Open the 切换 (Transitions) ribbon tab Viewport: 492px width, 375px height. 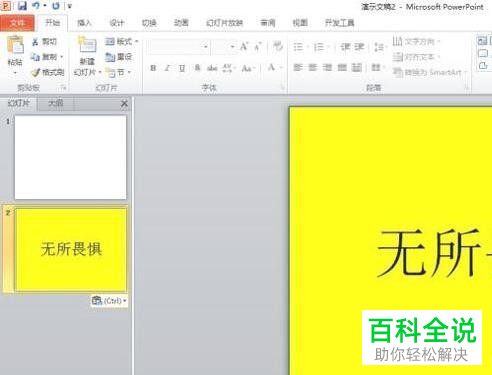click(149, 23)
